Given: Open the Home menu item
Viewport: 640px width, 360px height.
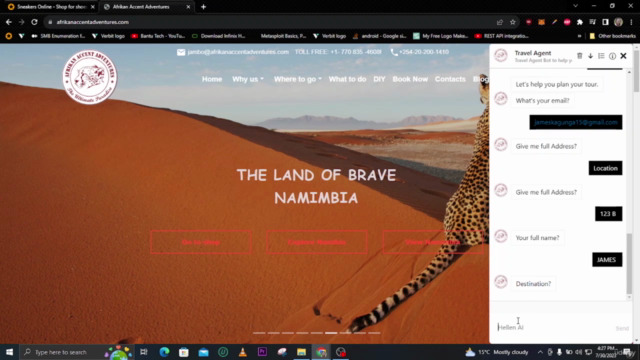Looking at the screenshot, I should click(x=212, y=79).
